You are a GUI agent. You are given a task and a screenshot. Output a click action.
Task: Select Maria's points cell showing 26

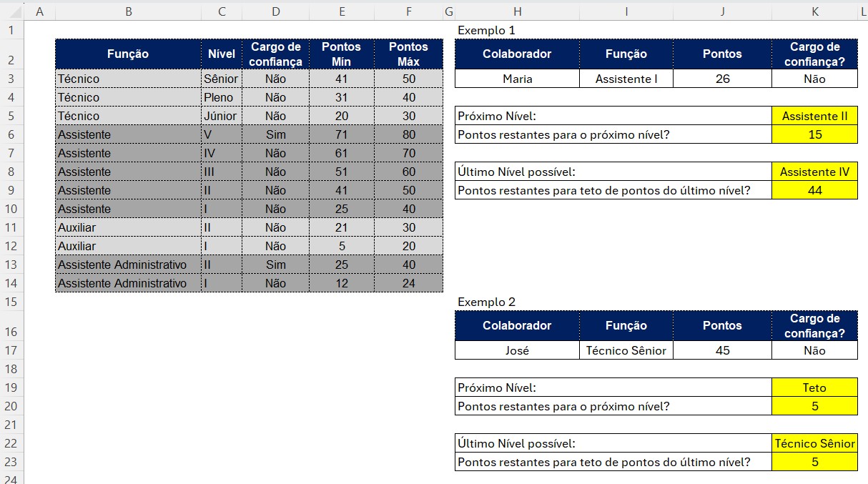pos(722,79)
